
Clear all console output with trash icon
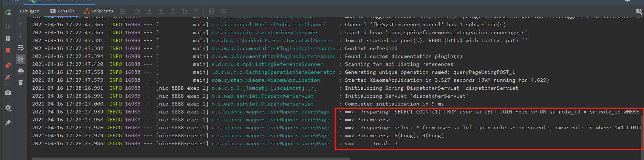point(21,83)
